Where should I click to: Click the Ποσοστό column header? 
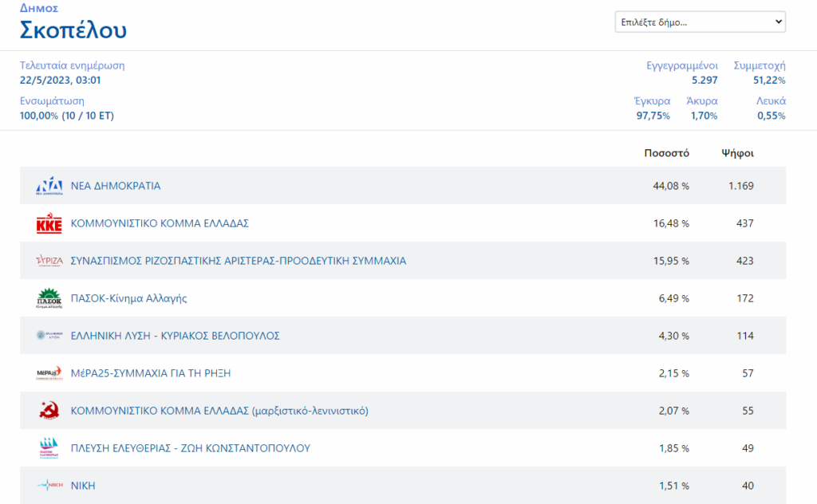click(666, 153)
